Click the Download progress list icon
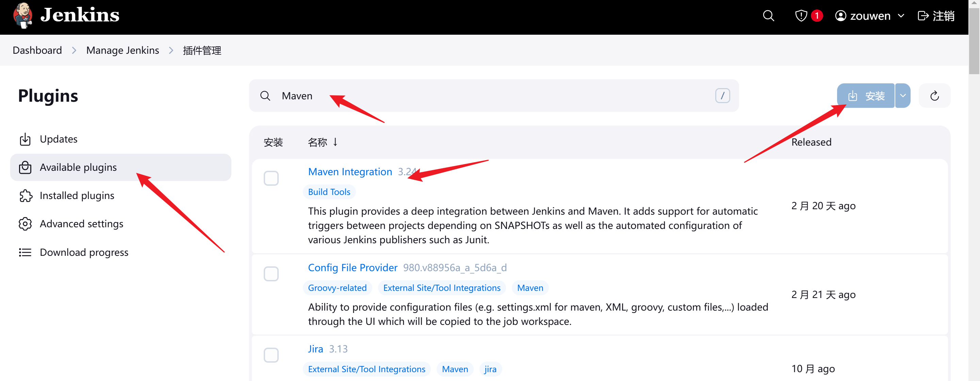Image resolution: width=980 pixels, height=381 pixels. point(25,252)
